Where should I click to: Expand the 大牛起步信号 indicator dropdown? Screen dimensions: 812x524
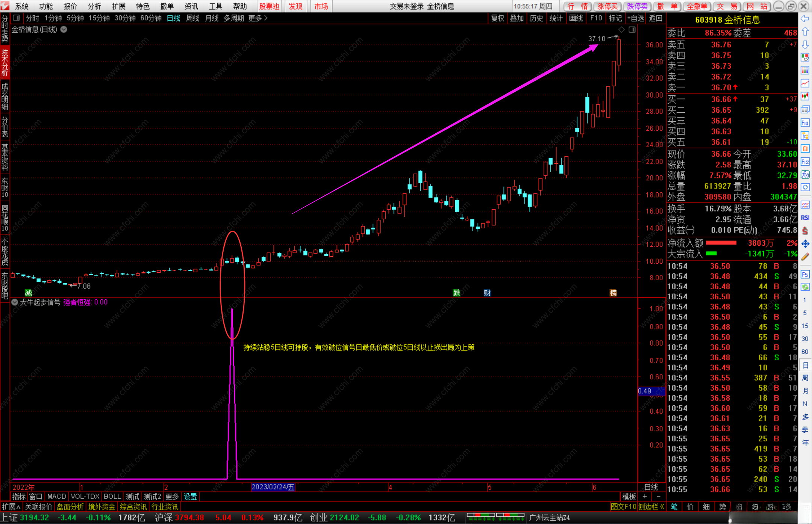pyautogui.click(x=15, y=302)
